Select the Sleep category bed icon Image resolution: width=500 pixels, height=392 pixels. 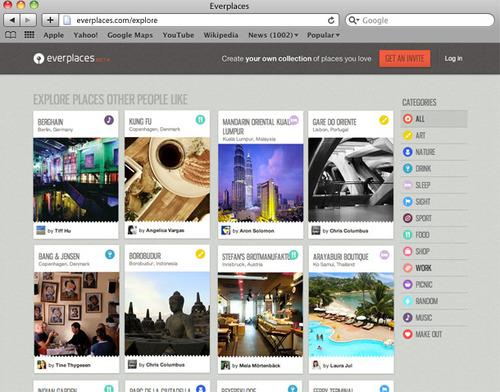(x=407, y=185)
